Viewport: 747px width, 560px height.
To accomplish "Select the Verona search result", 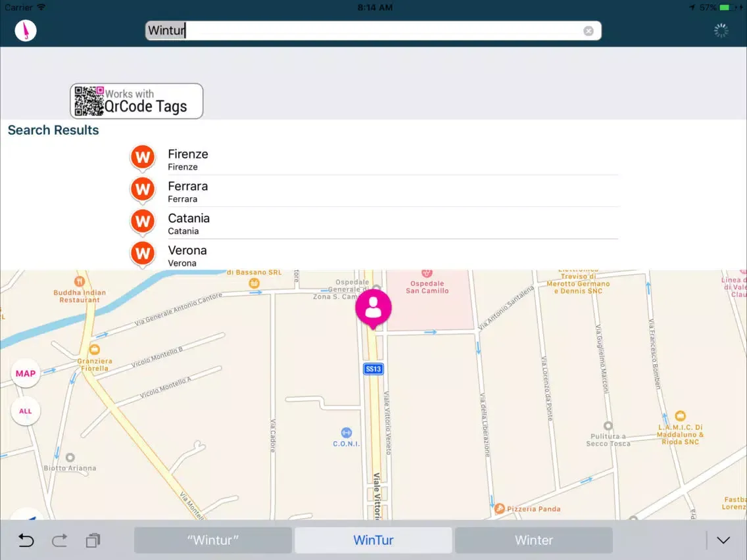I will pyautogui.click(x=374, y=255).
